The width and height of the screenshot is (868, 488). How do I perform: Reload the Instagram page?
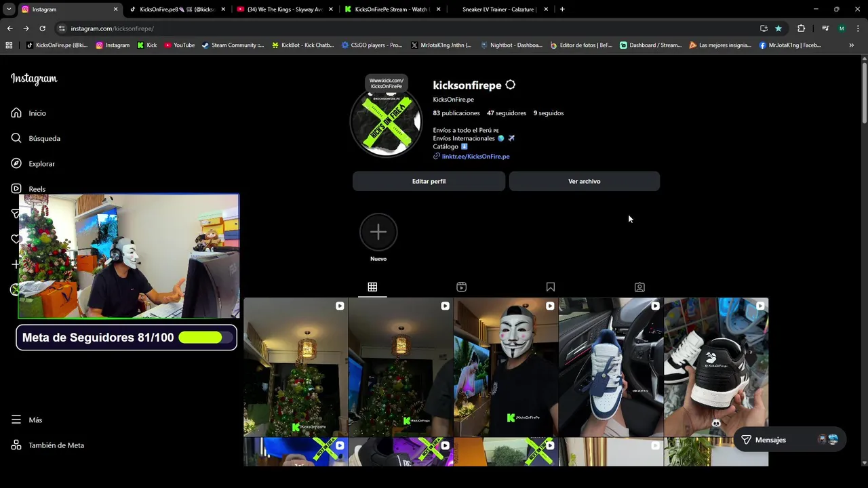pos(42,28)
